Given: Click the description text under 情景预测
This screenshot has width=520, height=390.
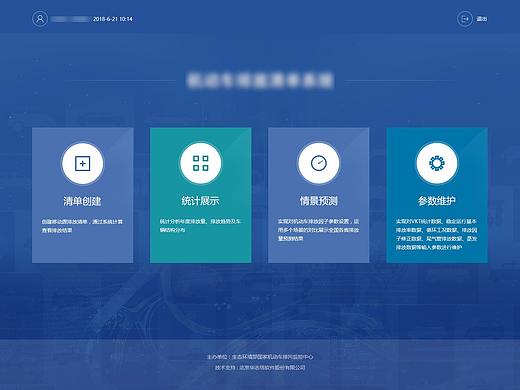Looking at the screenshot, I should [x=318, y=230].
